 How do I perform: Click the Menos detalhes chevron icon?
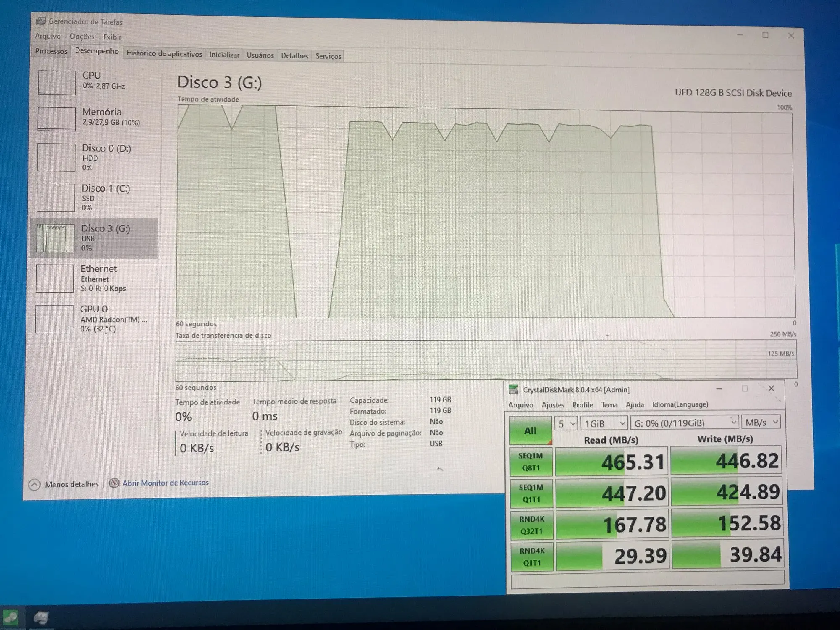tap(34, 485)
